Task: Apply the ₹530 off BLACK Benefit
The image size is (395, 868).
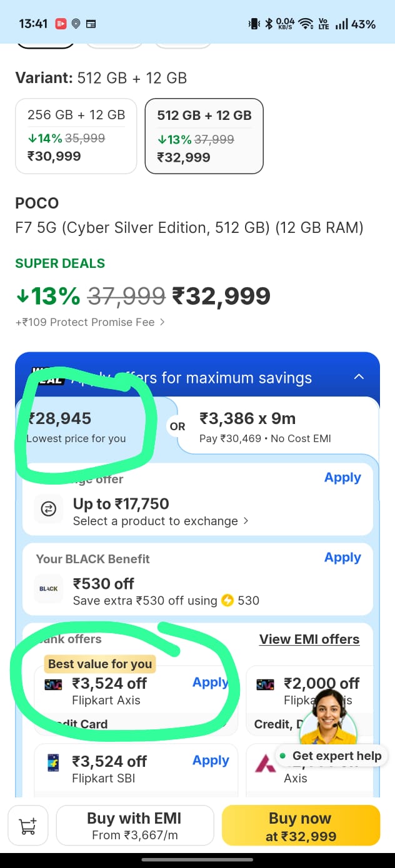Action: tap(342, 558)
